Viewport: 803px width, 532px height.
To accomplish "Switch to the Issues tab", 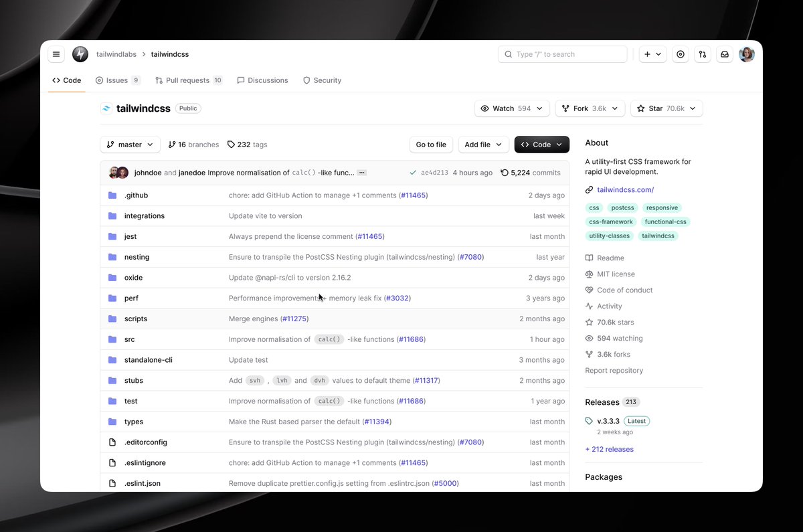I will pos(118,80).
